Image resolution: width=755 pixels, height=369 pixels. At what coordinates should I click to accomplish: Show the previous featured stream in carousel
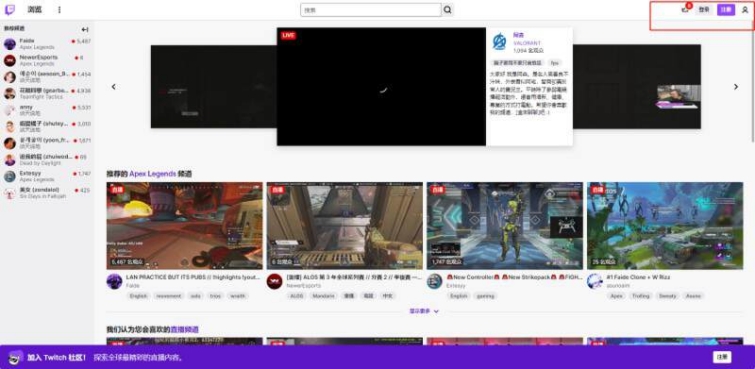[x=114, y=87]
